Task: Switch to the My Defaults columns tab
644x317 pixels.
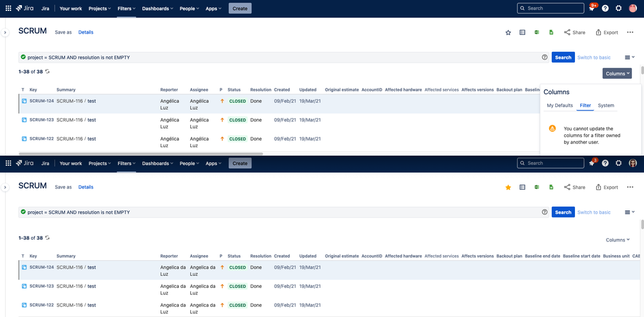Action: pos(560,105)
